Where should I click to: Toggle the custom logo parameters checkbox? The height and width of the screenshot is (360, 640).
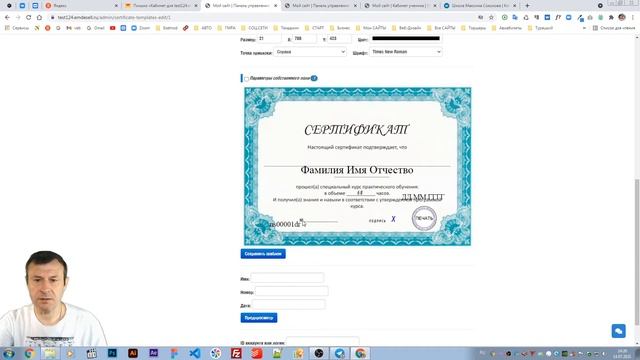[x=247, y=79]
